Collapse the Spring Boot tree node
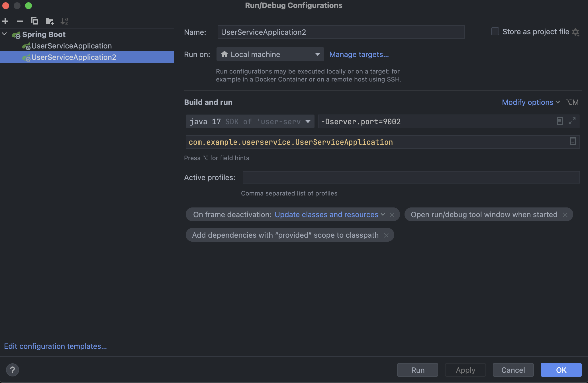 5,34
